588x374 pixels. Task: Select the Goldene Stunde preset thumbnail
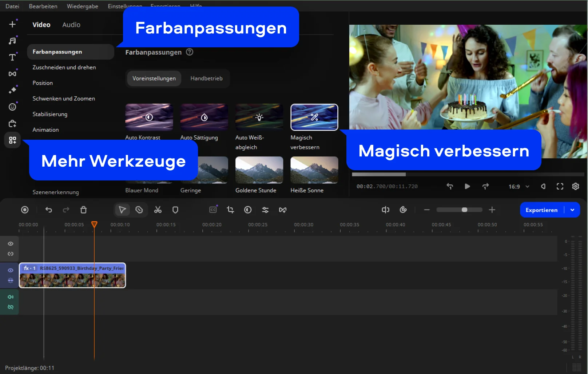259,170
